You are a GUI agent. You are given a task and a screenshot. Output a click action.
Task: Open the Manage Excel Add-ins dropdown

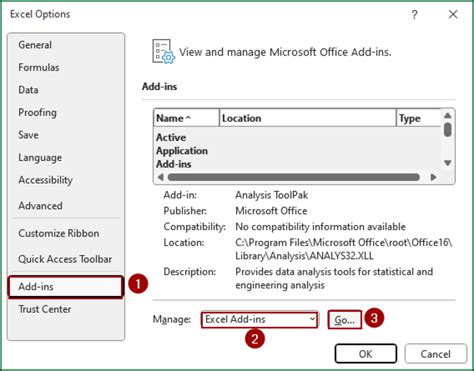coord(259,320)
